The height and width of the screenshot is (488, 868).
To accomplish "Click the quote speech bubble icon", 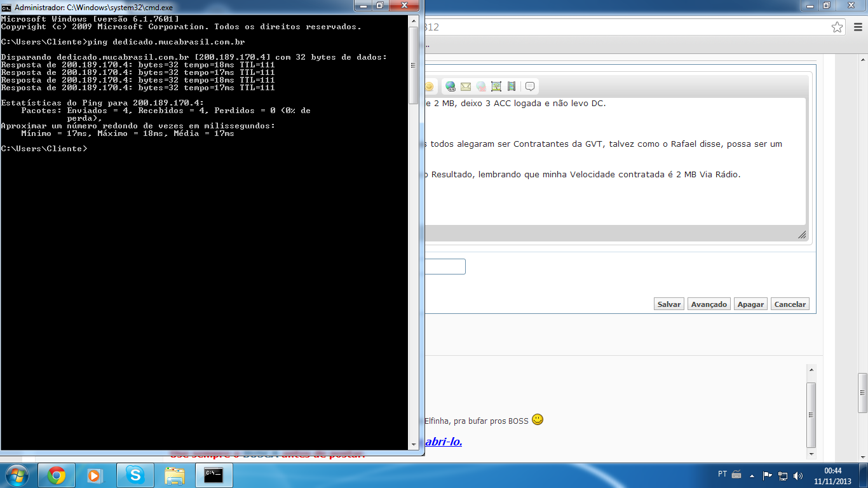I will [x=530, y=86].
